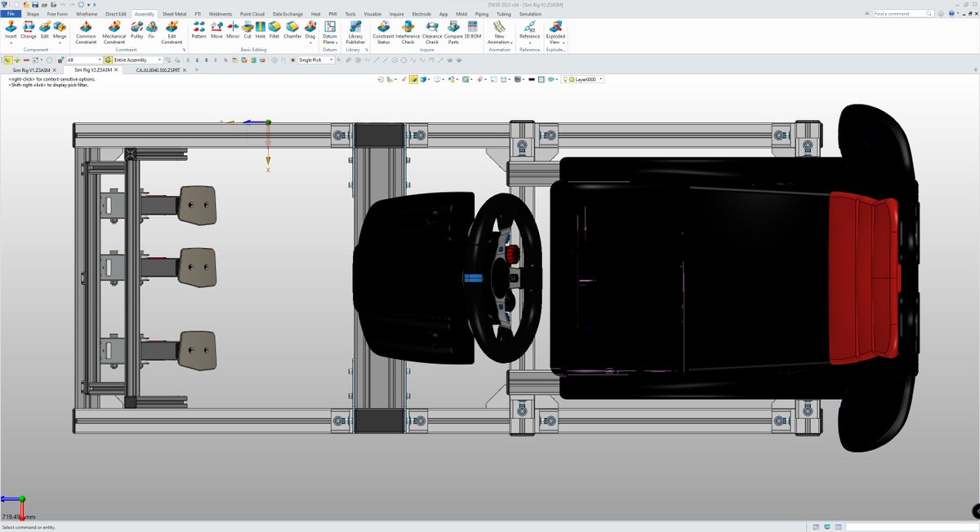Viewport: 980px width, 532px height.
Task: Click the help question mark icon
Action: pos(951,14)
